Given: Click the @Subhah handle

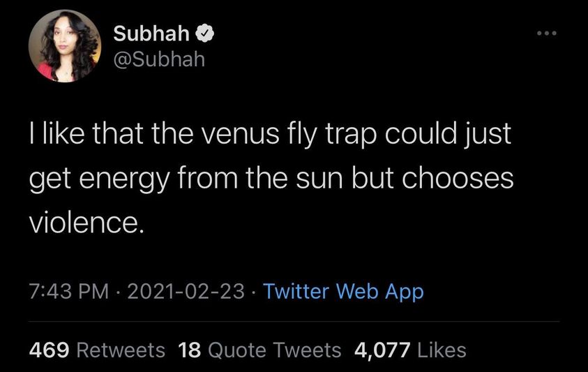Looking at the screenshot, I should pyautogui.click(x=158, y=59).
